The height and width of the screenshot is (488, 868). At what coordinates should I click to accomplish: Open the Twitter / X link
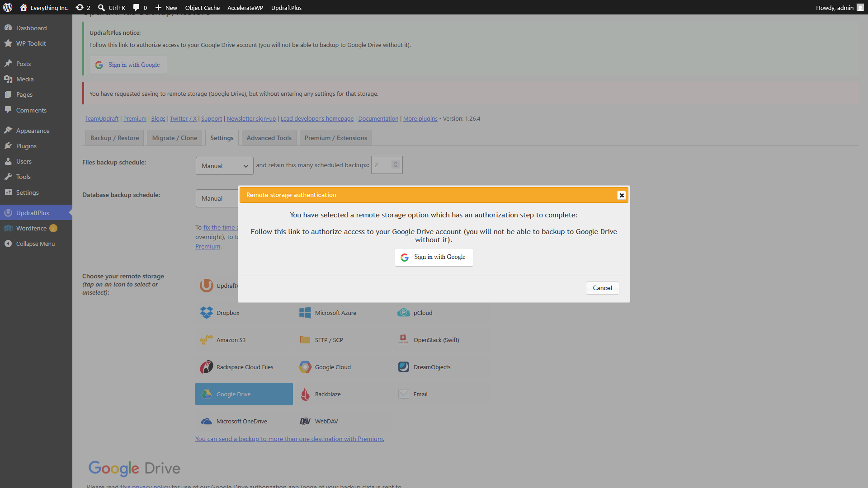183,118
